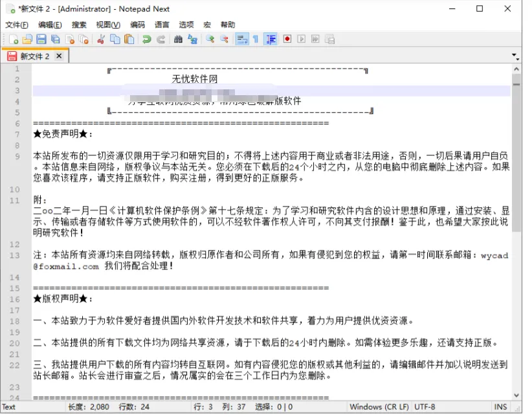Screen dimensions: 532x417
Task: Open the 选项 menu
Action: click(x=186, y=25)
